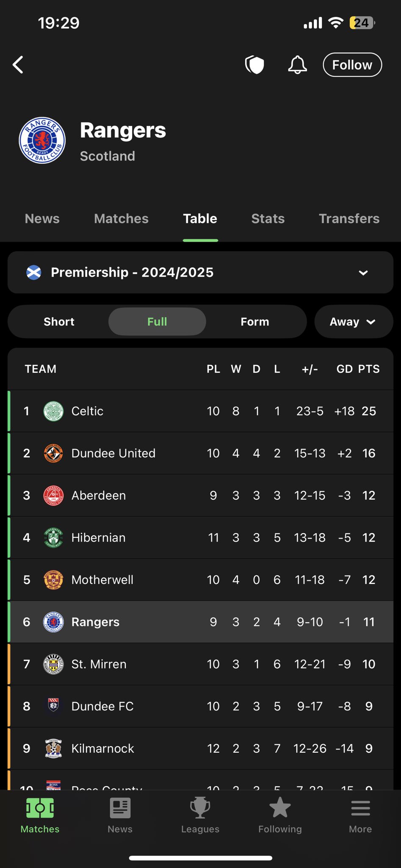
Task: Open More hamburger menu
Action: coord(360,816)
